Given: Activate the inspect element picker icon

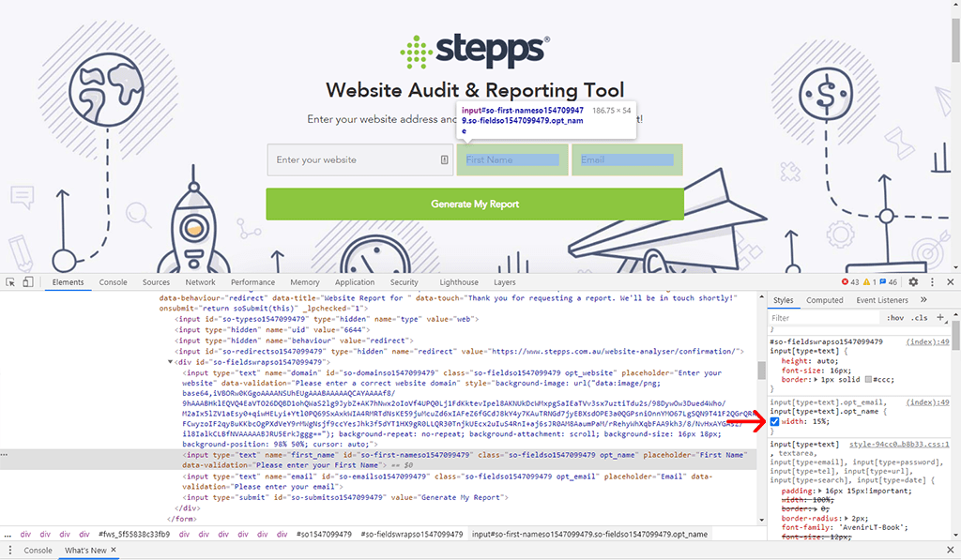Looking at the screenshot, I should pyautogui.click(x=10, y=281).
